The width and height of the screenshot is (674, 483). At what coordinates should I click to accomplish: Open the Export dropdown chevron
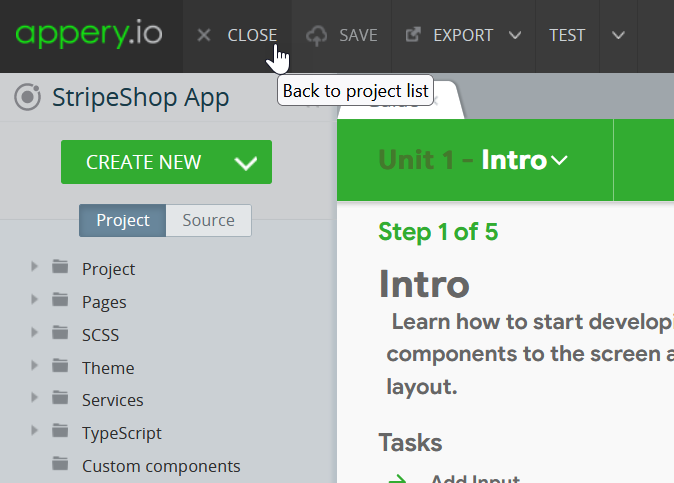(515, 35)
